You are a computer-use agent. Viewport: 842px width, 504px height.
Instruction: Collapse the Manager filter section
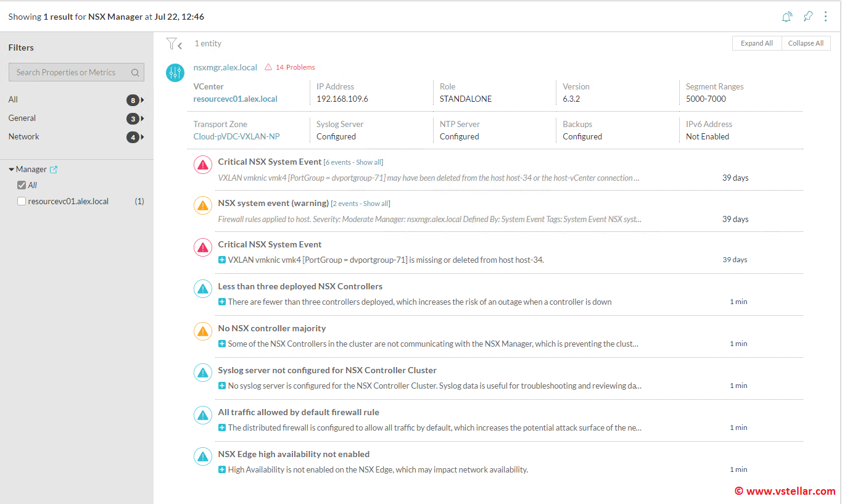(12, 170)
